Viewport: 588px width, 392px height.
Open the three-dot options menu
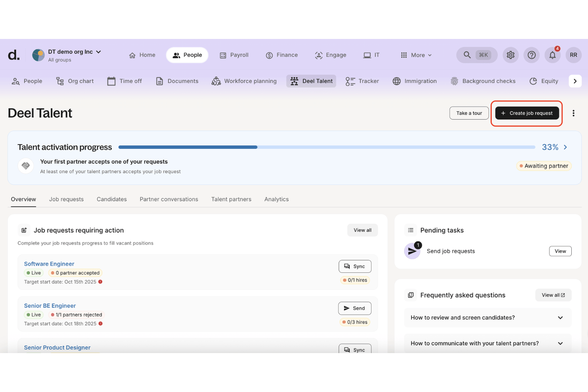pyautogui.click(x=573, y=113)
